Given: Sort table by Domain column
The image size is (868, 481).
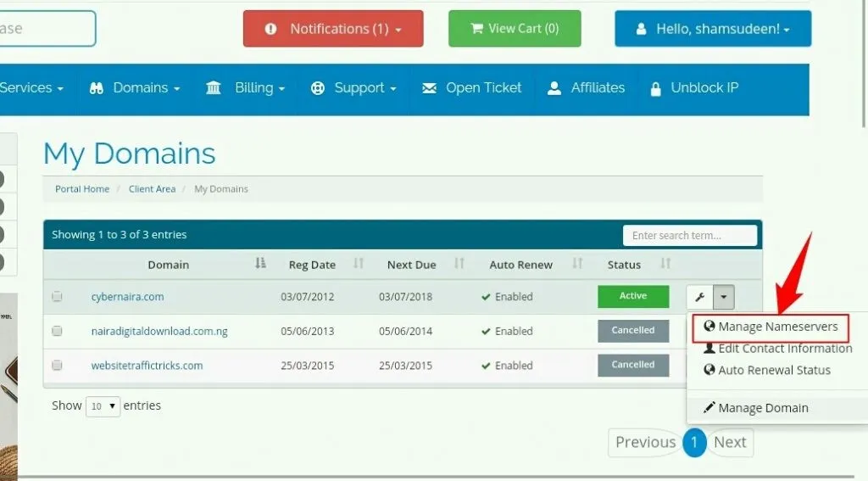Looking at the screenshot, I should [x=169, y=265].
